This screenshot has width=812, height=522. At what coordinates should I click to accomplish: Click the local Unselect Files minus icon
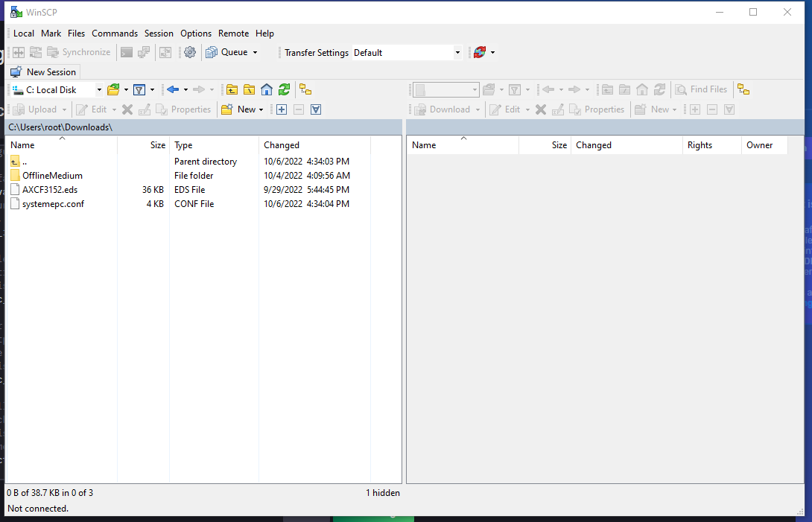tap(299, 109)
